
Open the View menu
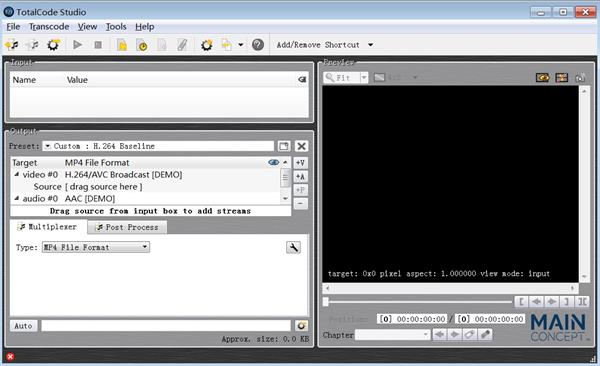click(87, 27)
